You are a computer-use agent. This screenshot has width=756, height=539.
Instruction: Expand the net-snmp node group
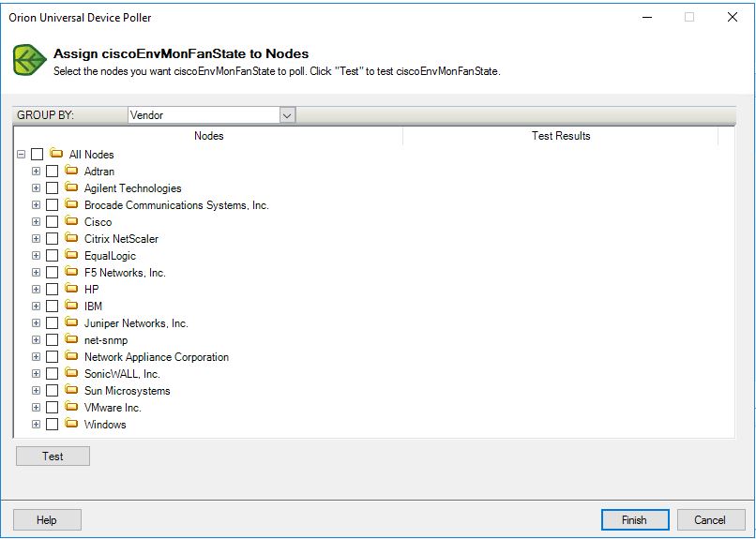[x=36, y=339]
